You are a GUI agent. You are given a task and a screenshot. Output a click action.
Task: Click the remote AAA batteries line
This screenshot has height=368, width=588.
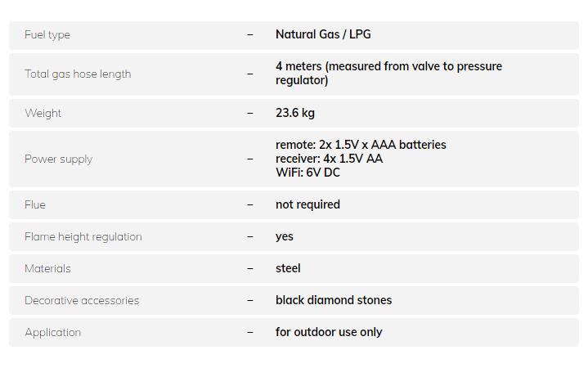coord(361,145)
